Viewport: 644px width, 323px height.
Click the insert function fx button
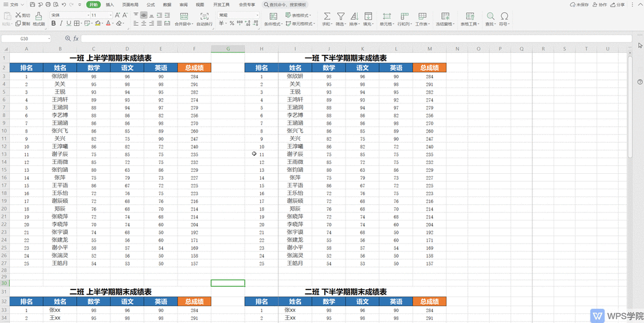(76, 38)
